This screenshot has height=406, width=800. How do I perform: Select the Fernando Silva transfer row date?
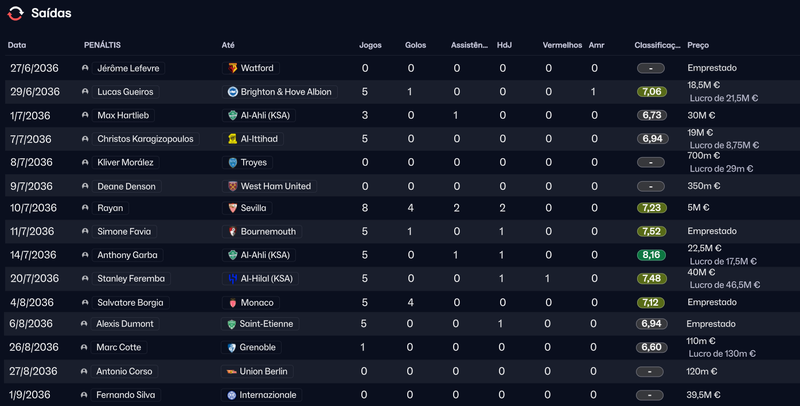coord(33,395)
